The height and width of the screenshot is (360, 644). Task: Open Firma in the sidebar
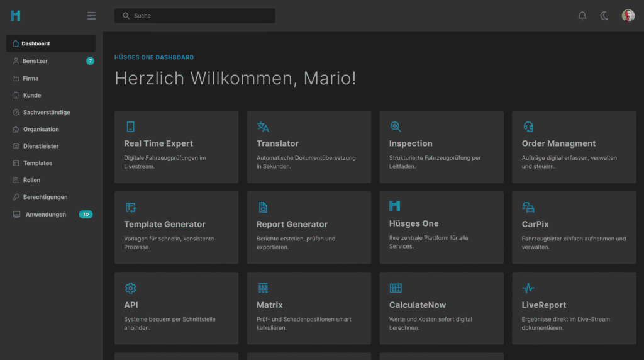point(50,78)
